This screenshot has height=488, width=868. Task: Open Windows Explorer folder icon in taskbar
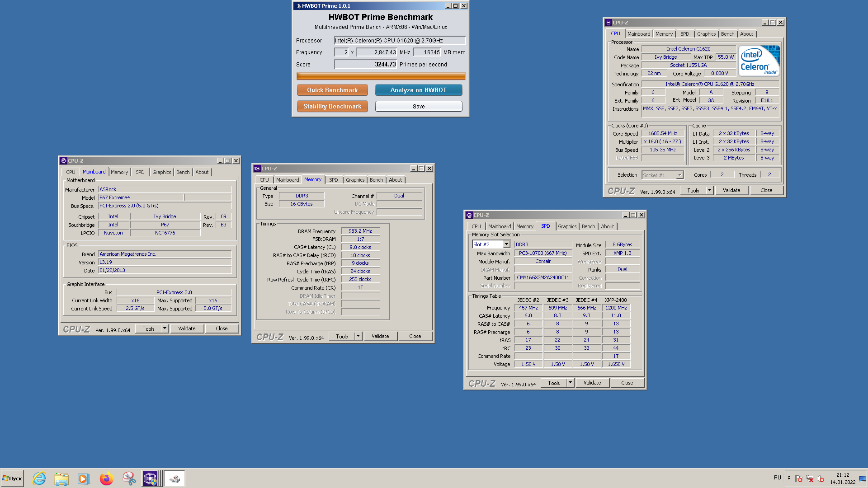(x=61, y=479)
